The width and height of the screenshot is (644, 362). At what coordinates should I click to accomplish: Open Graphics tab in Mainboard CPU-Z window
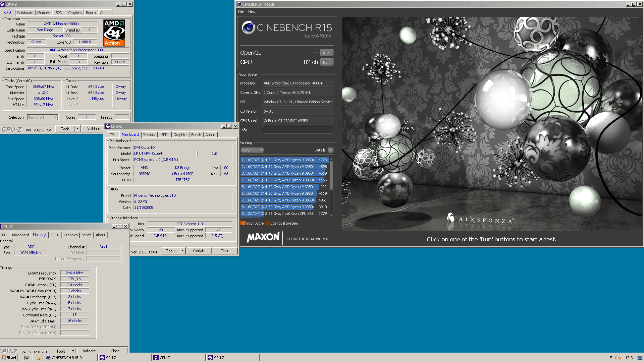[x=180, y=135]
